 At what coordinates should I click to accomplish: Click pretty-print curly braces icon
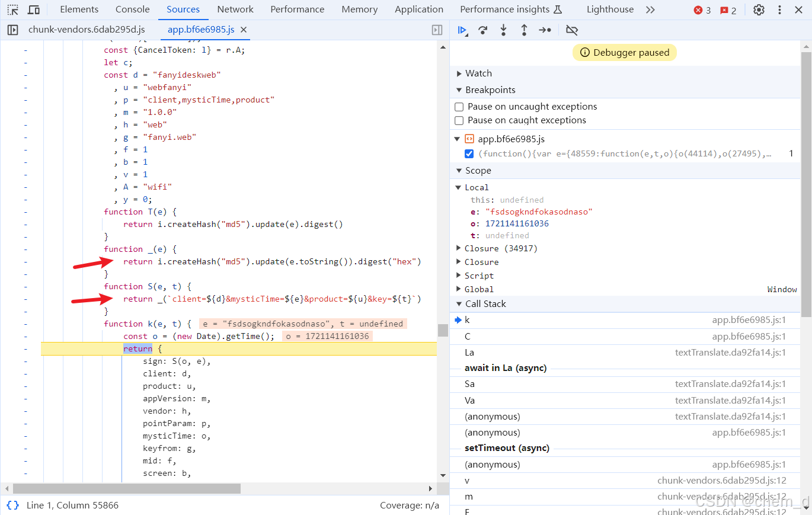pyautogui.click(x=12, y=506)
